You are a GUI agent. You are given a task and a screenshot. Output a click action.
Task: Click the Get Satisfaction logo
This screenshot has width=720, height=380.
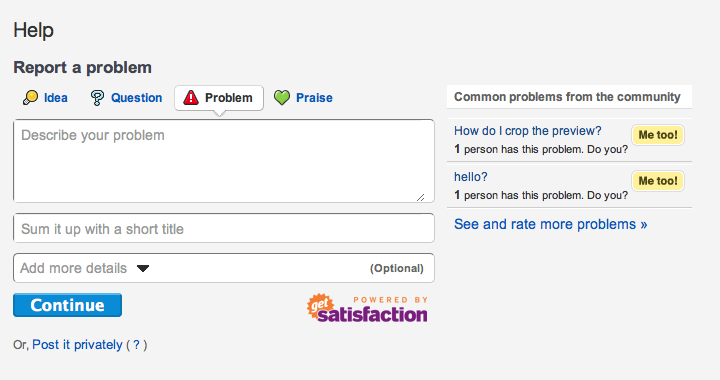(367, 308)
